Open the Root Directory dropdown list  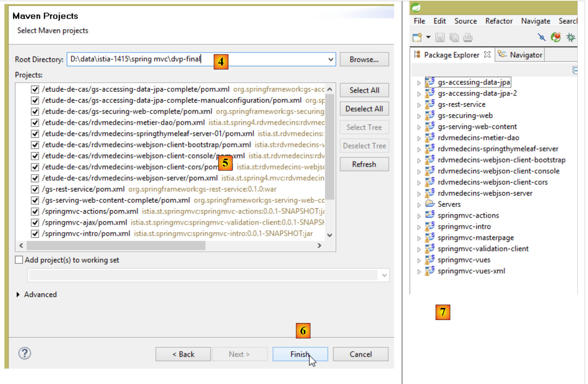coord(331,59)
